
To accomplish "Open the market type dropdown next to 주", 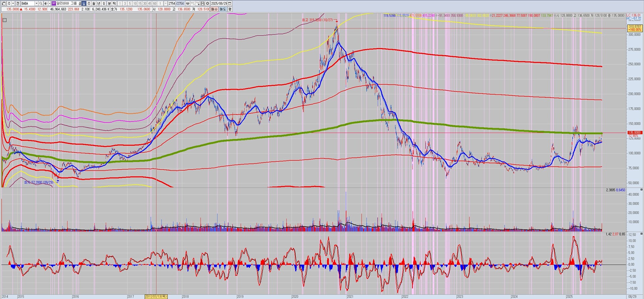I will pos(13,3).
